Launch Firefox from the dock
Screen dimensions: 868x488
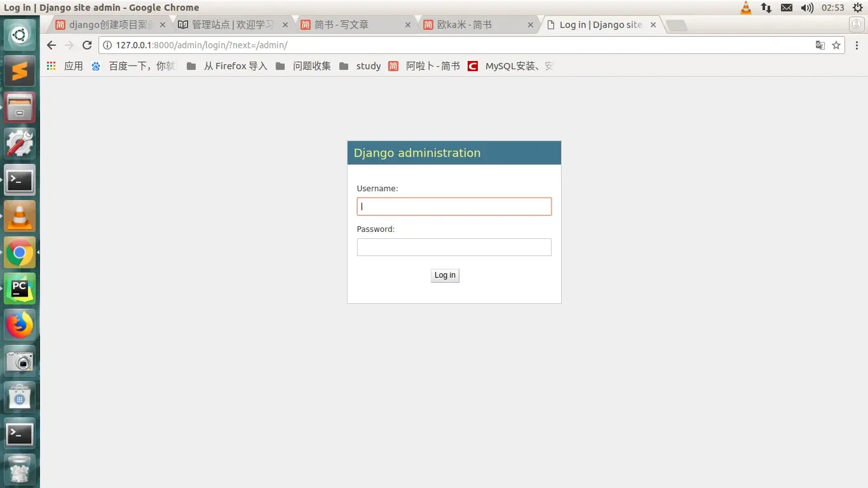point(20,325)
